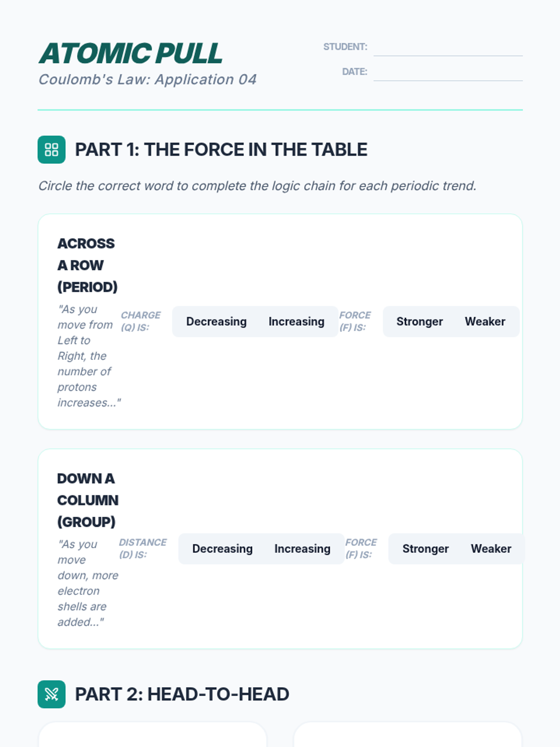The height and width of the screenshot is (747, 560).
Task: Click the Part 2 crossed swords icon
Action: [x=51, y=694]
